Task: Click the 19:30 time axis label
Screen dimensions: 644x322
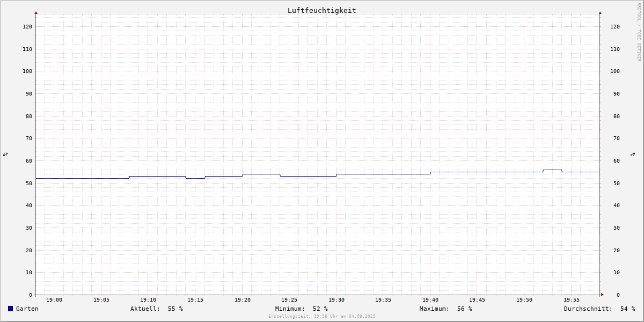Action: pyautogui.click(x=336, y=300)
